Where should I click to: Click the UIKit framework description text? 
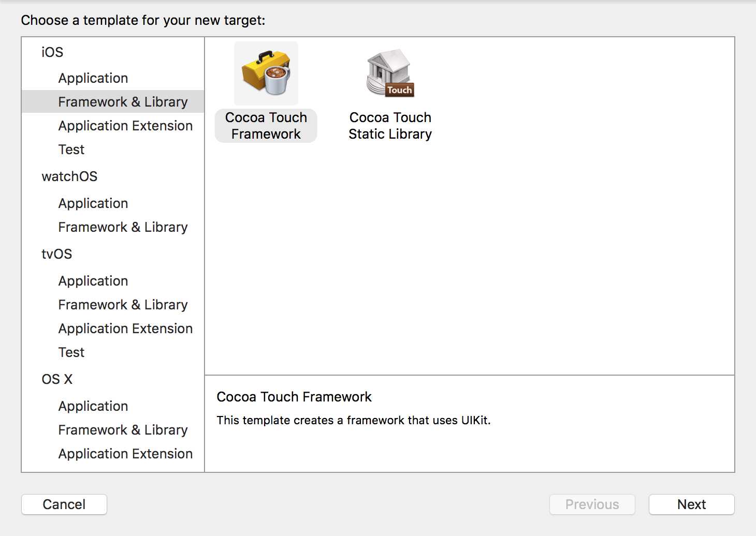353,420
